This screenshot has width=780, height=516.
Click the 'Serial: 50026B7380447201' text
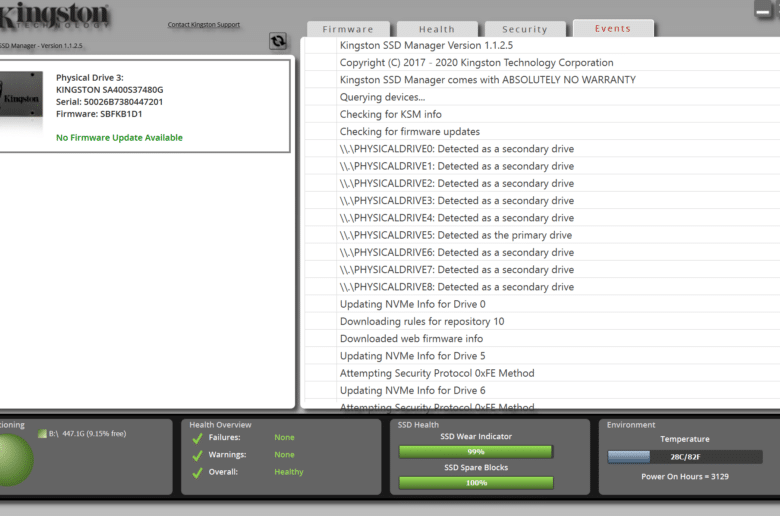tap(109, 102)
